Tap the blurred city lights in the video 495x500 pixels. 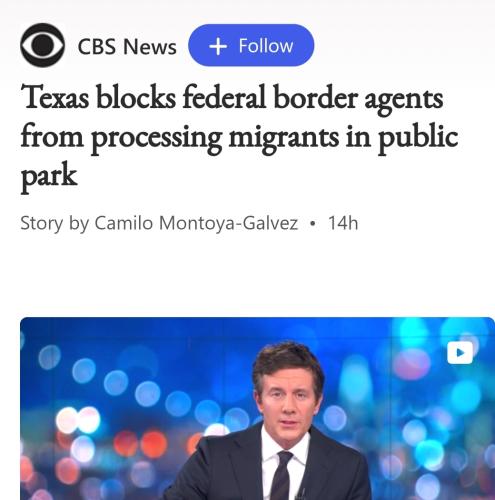(x=100, y=417)
